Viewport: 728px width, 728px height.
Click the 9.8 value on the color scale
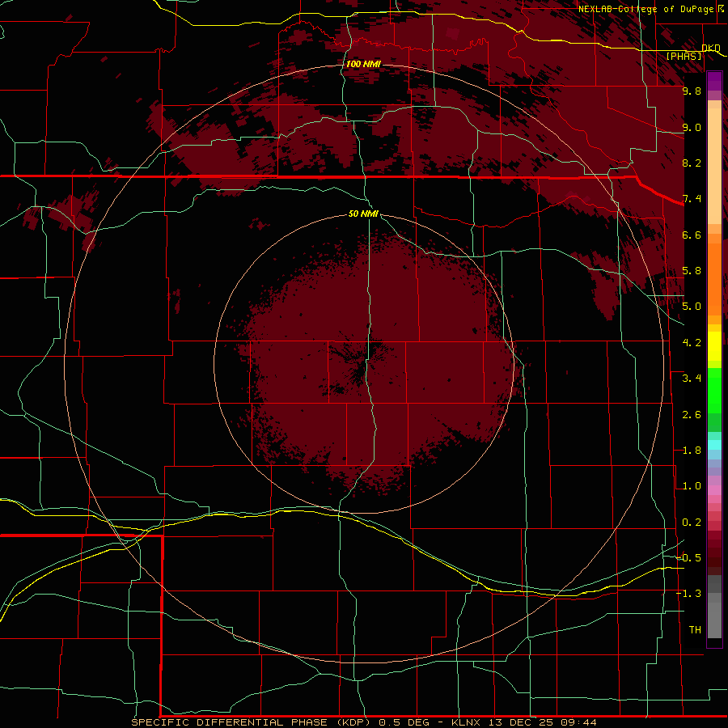coord(692,91)
